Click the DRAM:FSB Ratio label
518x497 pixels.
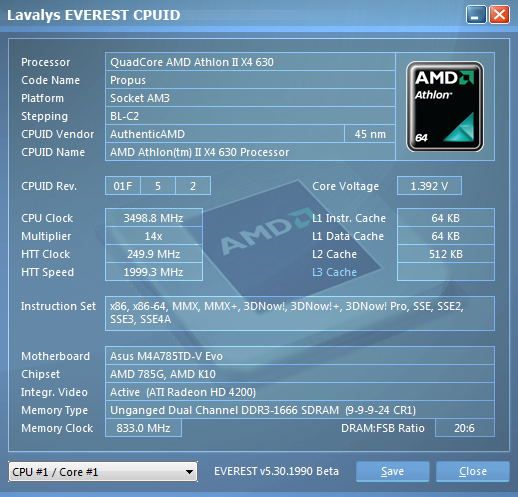[x=383, y=428]
